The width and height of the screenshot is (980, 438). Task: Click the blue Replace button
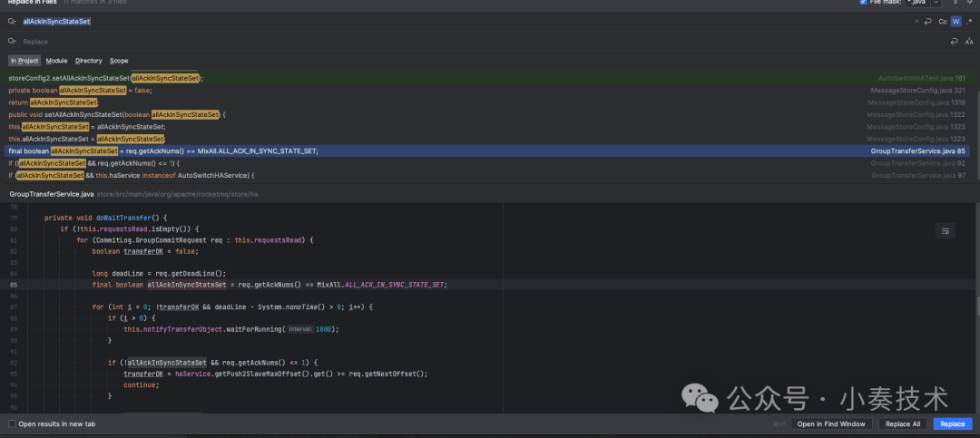pos(953,424)
